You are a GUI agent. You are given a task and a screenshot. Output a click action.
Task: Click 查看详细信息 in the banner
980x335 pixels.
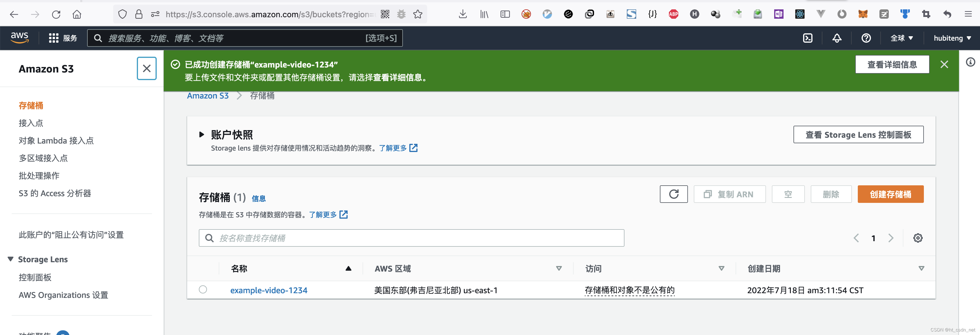[892, 64]
